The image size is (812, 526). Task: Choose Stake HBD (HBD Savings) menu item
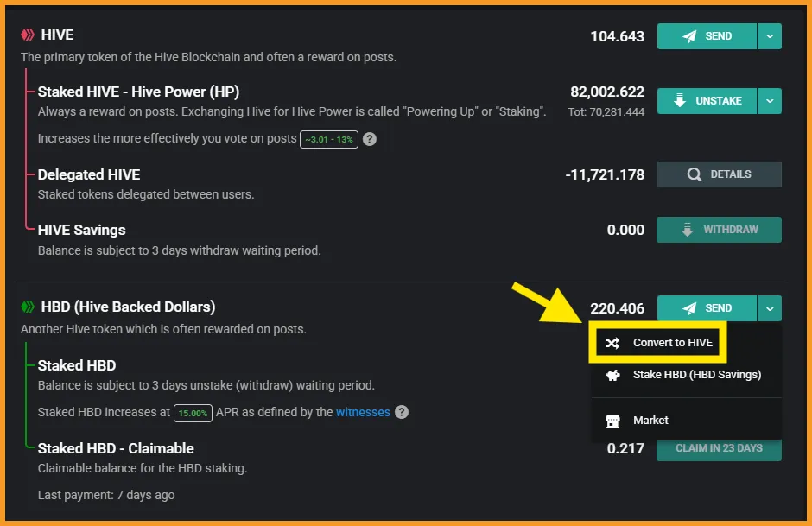point(686,375)
